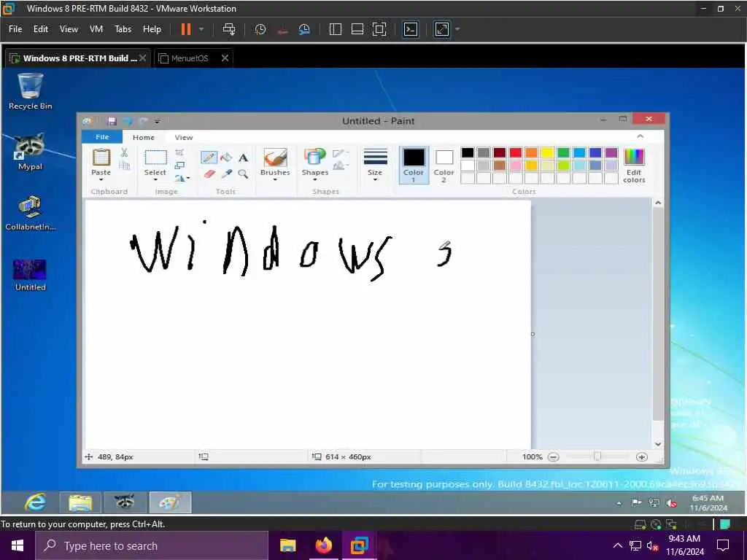Open the Paste dropdown arrow
Viewport: 747px width, 560px height.
[101, 180]
